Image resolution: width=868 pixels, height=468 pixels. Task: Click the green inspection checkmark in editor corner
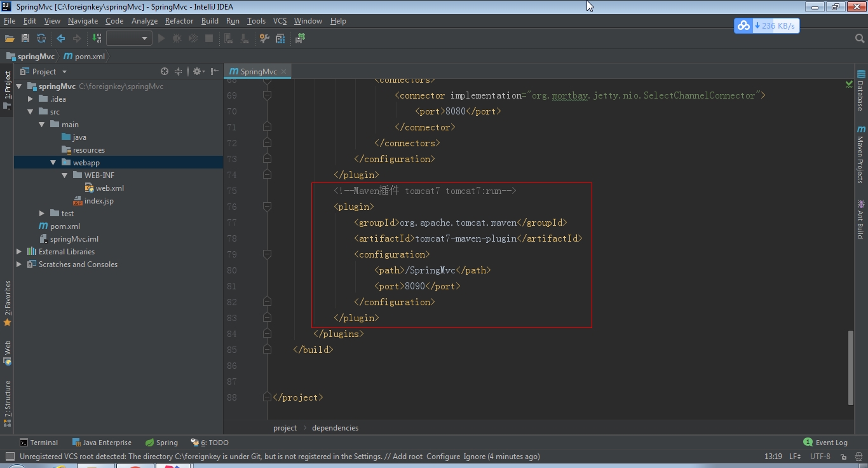(x=849, y=84)
